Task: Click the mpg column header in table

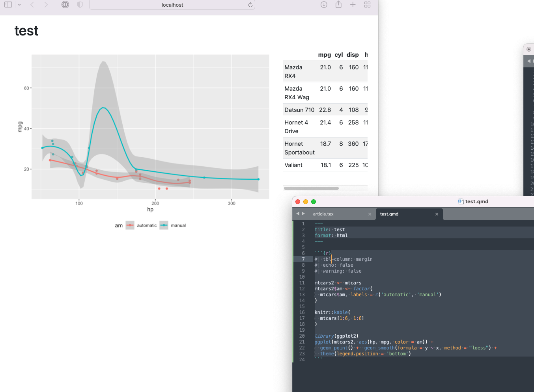Action: point(325,55)
